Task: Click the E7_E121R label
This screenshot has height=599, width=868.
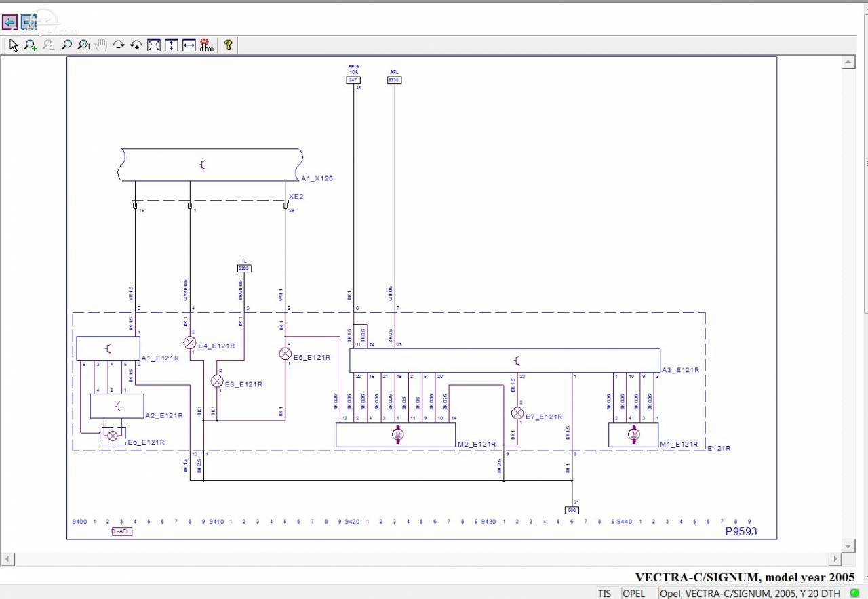Action: tap(544, 417)
